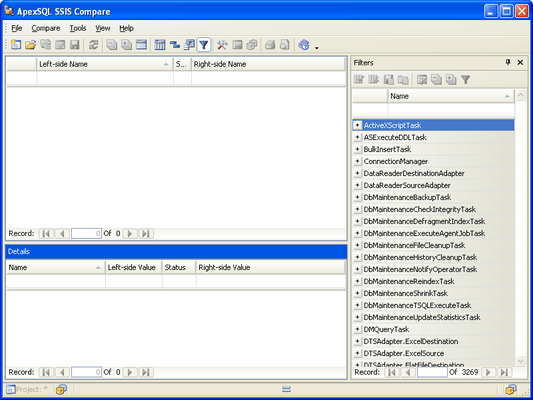This screenshot has height=400, width=533.
Task: Click the blue column chooser table icon
Action: tap(160, 45)
